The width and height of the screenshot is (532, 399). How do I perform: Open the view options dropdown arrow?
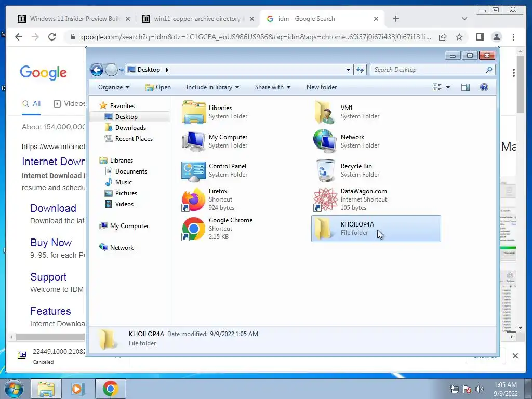tap(448, 87)
